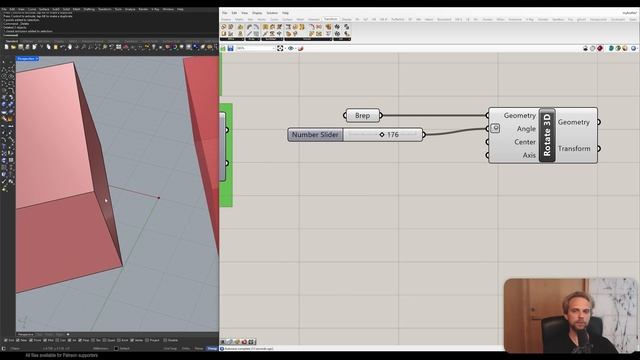Click the red sketch icon on canvas toolbar
Screen dimensions: 640x360
point(301,48)
